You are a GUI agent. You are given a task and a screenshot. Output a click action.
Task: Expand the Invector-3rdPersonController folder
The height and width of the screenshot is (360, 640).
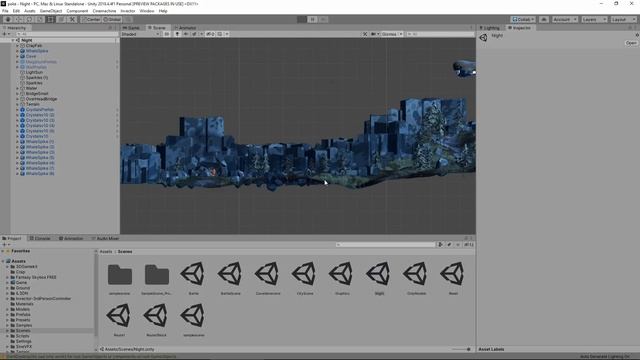[7, 299]
